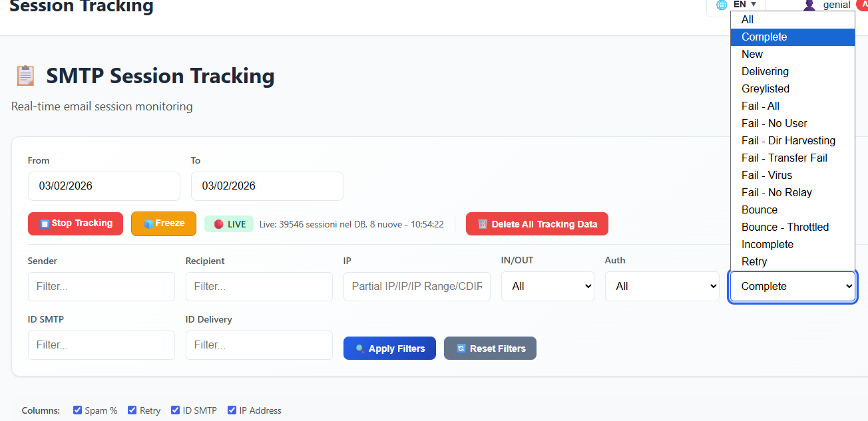The height and width of the screenshot is (421, 868).
Task: Click the refresh icon on Reset Filters
Action: [461, 349]
